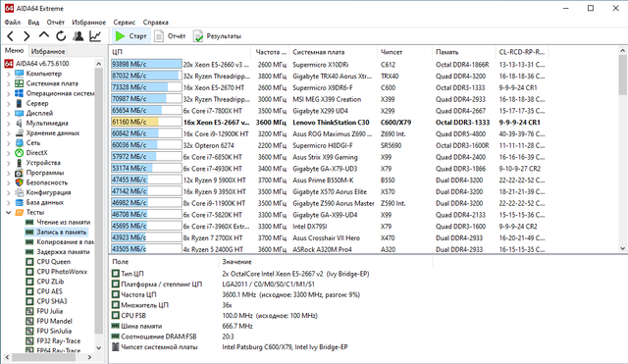Viewport: 628px width, 364px height.
Task: Expand the Компьютер tree node
Action: pos(9,74)
